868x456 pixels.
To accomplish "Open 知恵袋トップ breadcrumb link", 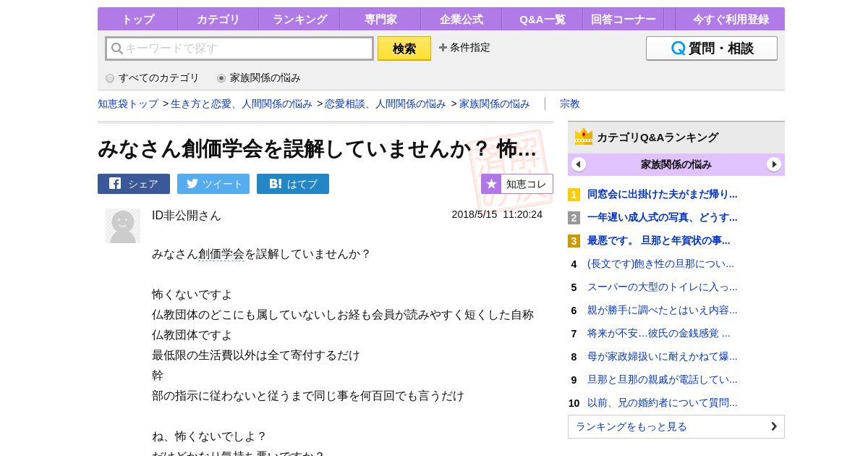I will (x=128, y=104).
